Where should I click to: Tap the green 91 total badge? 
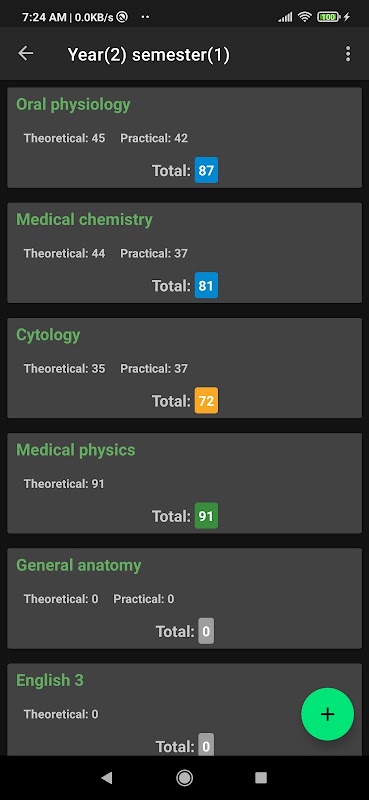coord(206,516)
